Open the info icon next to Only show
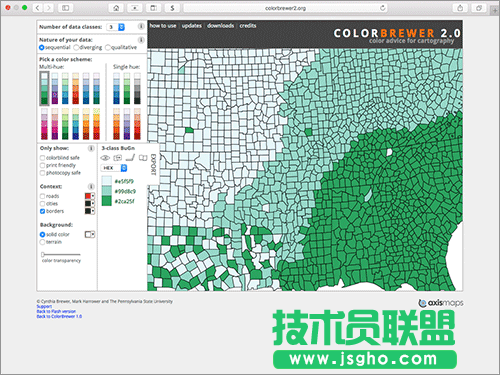This screenshot has width=500, height=375. pyautogui.click(x=91, y=148)
